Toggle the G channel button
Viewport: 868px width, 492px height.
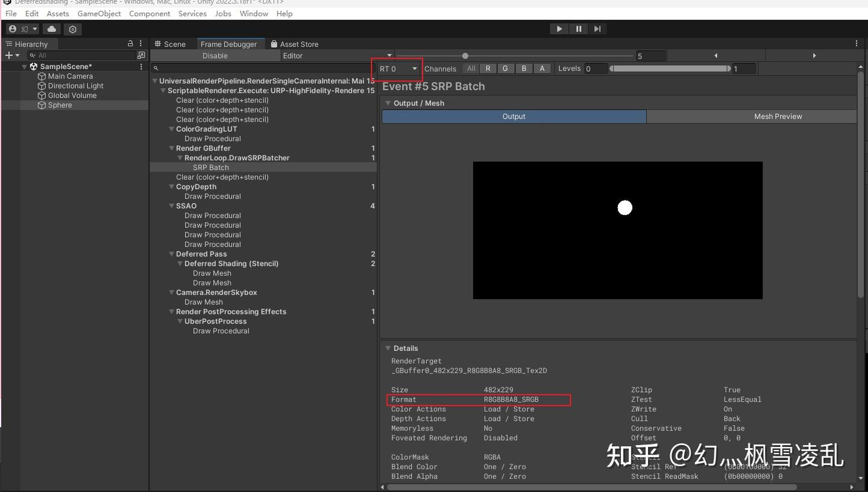[x=505, y=69]
